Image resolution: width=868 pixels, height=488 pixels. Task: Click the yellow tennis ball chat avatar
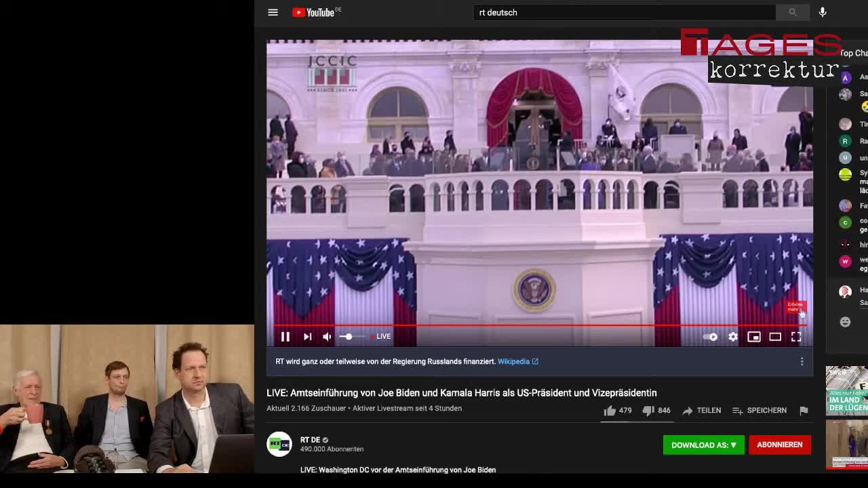tap(845, 174)
